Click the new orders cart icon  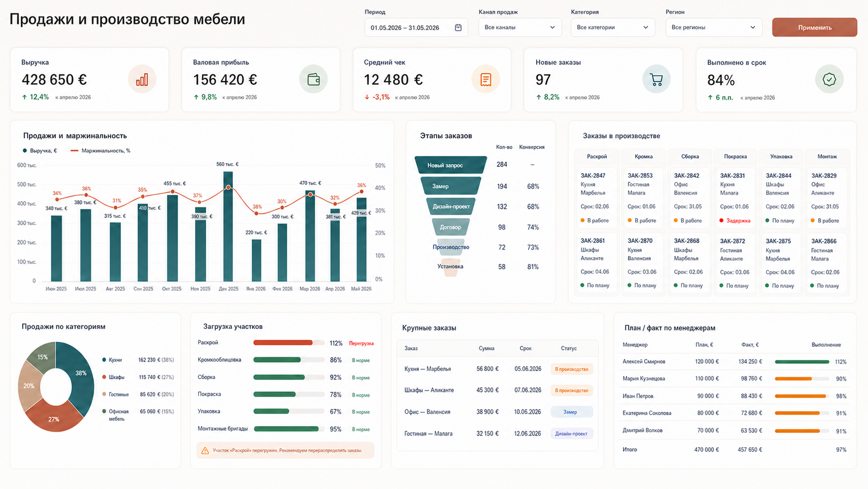(x=656, y=80)
